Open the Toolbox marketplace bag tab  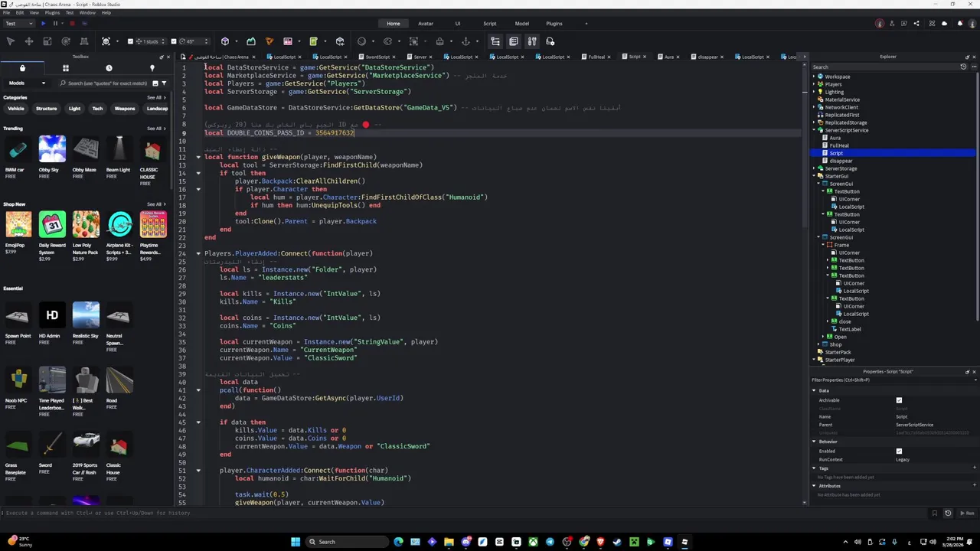coord(22,68)
